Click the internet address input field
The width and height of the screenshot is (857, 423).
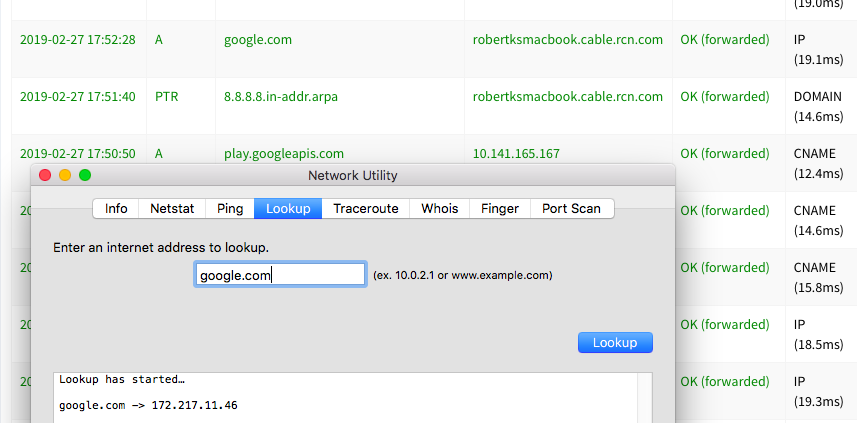click(x=280, y=275)
